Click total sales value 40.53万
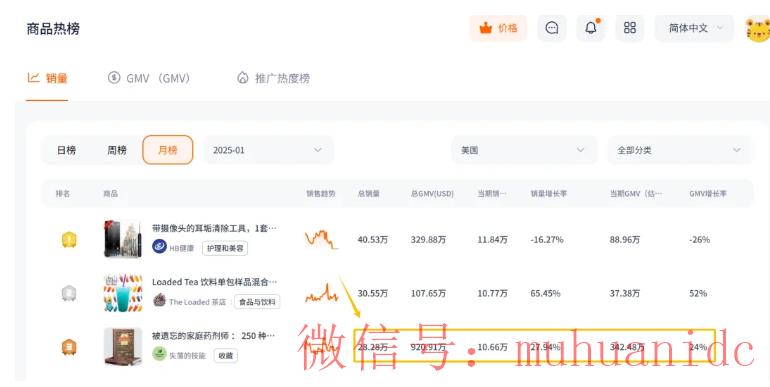Viewport: 770px width, 387px height. coord(373,240)
